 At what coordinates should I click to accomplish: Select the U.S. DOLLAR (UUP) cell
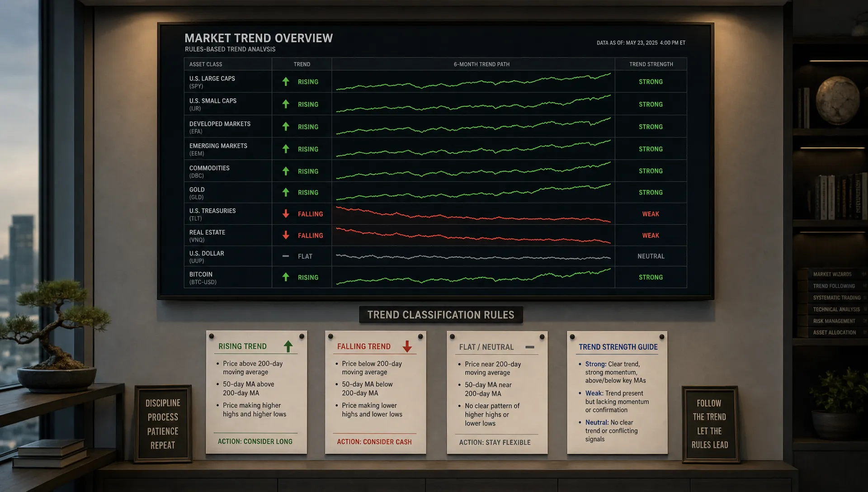pyautogui.click(x=228, y=256)
